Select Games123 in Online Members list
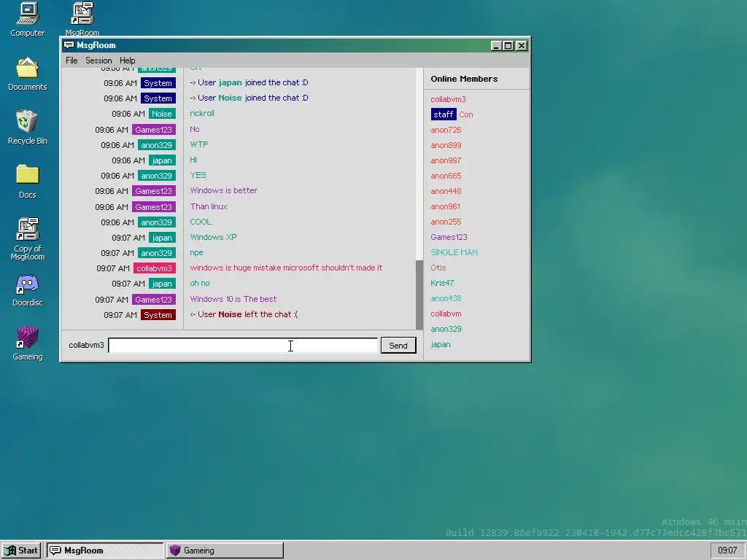The width and height of the screenshot is (747, 560). pyautogui.click(x=449, y=237)
